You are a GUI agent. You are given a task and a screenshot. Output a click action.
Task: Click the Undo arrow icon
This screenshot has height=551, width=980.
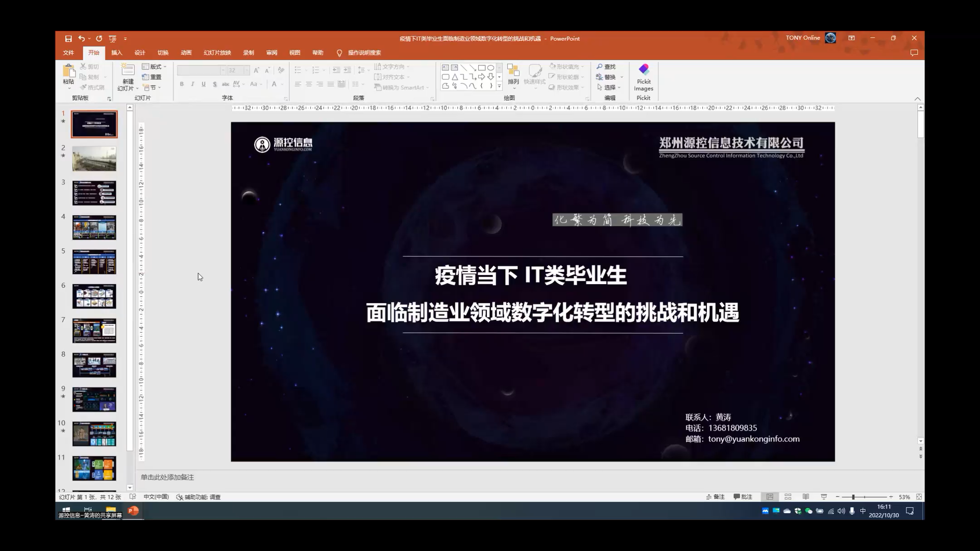tap(82, 39)
